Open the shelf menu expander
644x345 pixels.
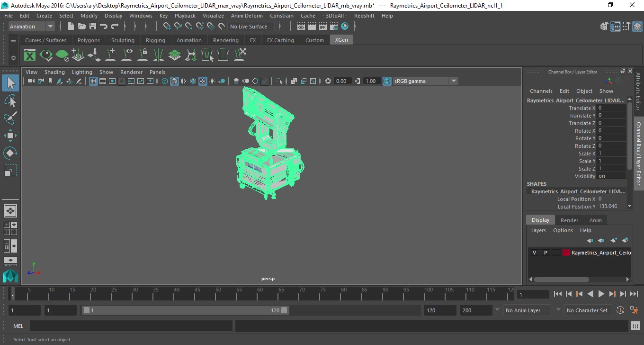point(13,41)
